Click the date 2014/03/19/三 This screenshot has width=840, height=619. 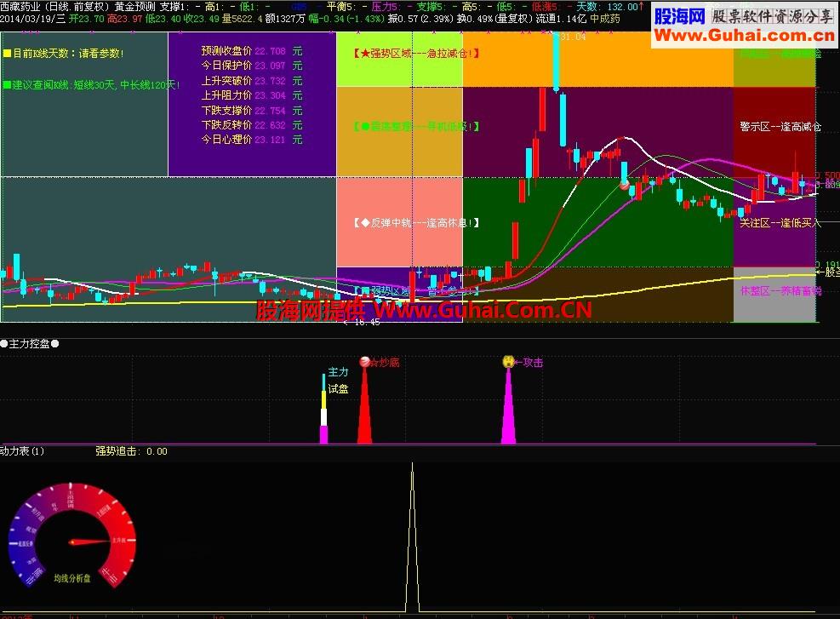point(32,19)
